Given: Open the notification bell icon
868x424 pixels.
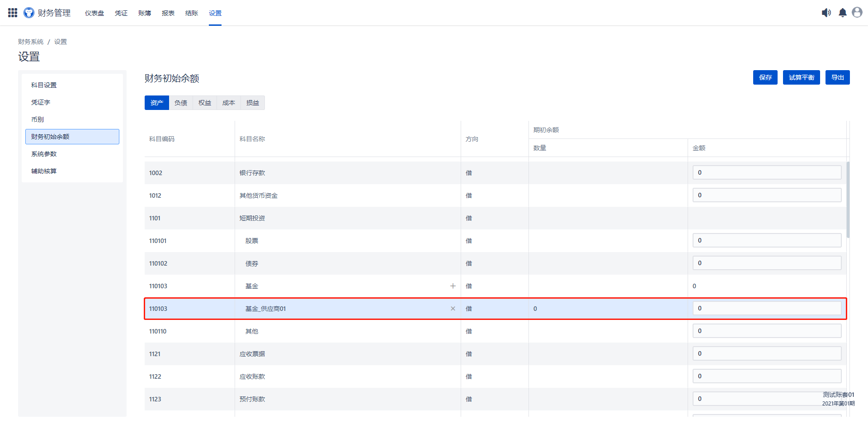Looking at the screenshot, I should coord(843,13).
